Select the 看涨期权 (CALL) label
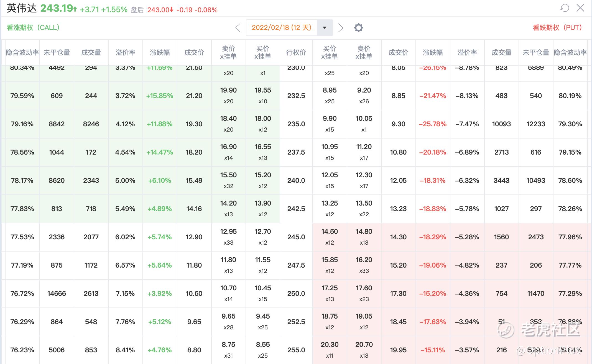592x364 pixels. coord(33,28)
